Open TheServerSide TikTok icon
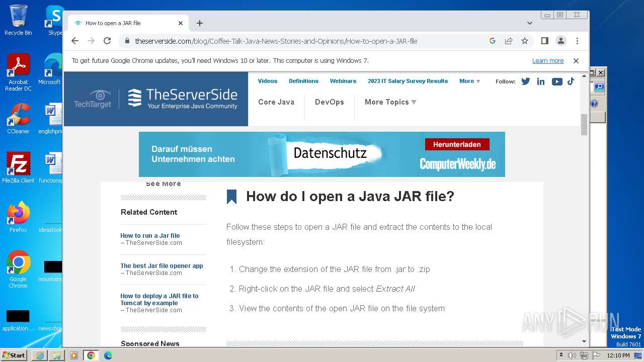644x362 pixels. (571, 81)
